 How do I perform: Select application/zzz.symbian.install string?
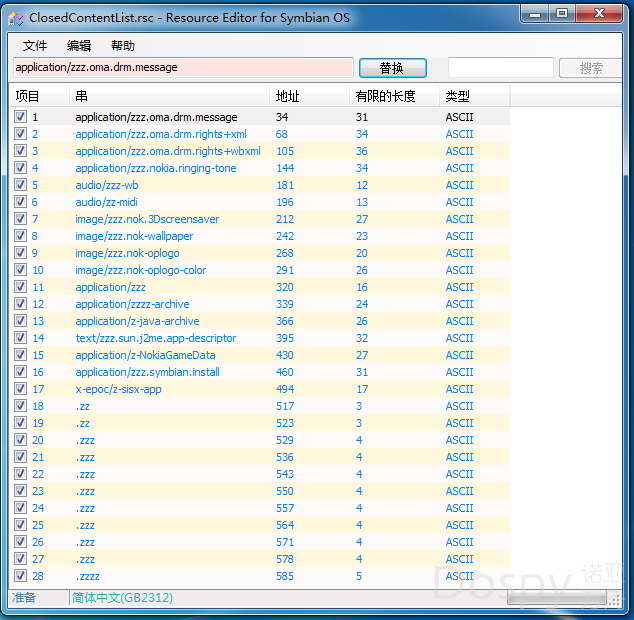(148, 372)
